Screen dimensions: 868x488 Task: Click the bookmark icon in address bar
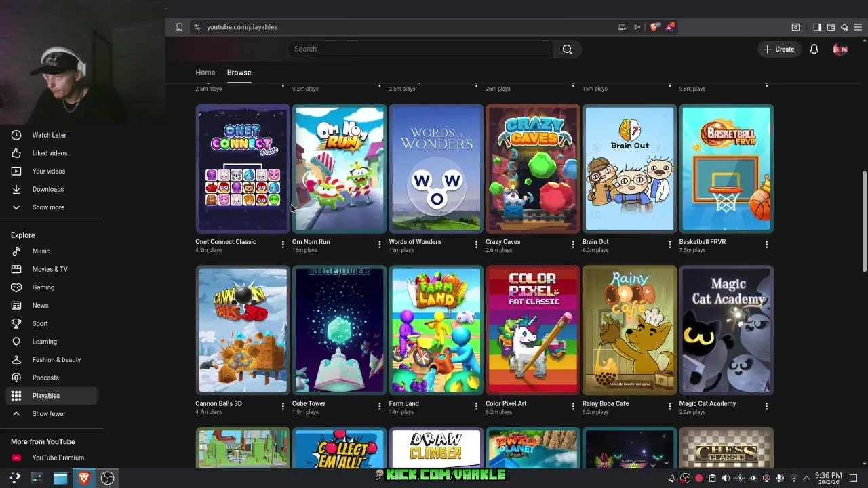(179, 27)
